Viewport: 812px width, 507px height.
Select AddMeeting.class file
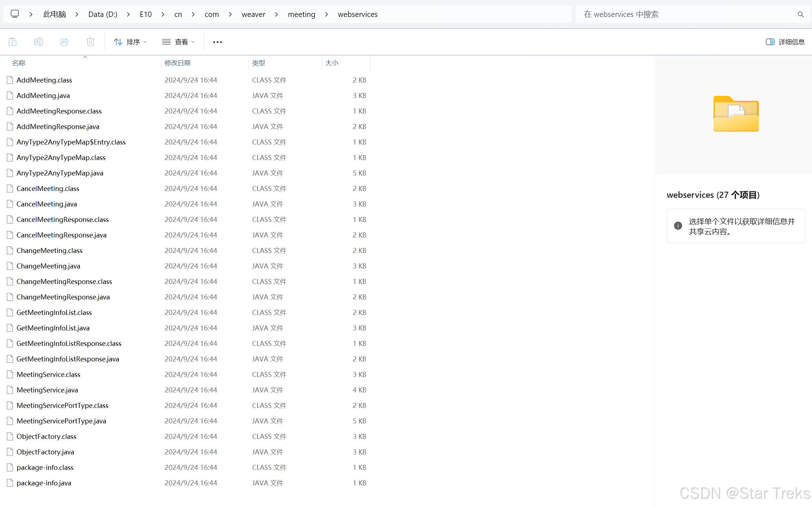[x=44, y=80]
